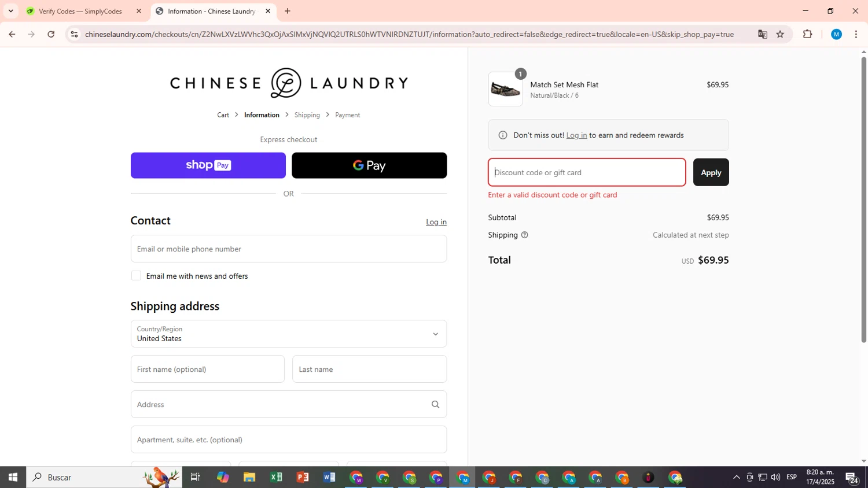Click rewards info circle icon

pos(503,135)
